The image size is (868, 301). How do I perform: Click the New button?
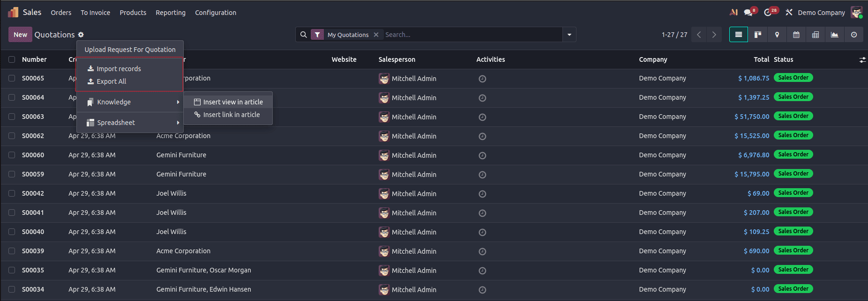tap(20, 35)
